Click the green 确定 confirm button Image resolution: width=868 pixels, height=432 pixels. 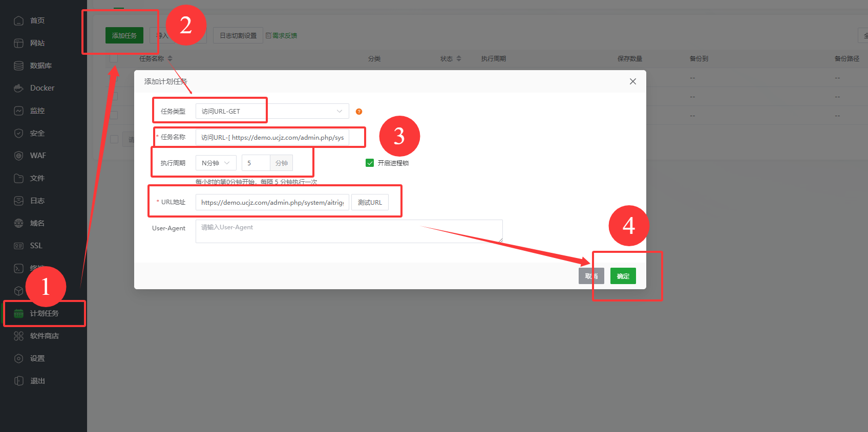[623, 276]
